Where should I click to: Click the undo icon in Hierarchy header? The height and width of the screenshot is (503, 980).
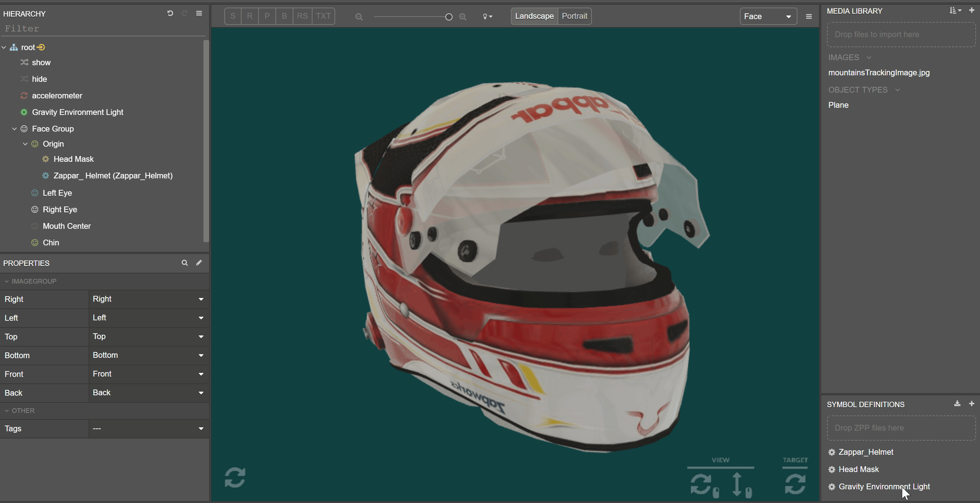pyautogui.click(x=170, y=13)
